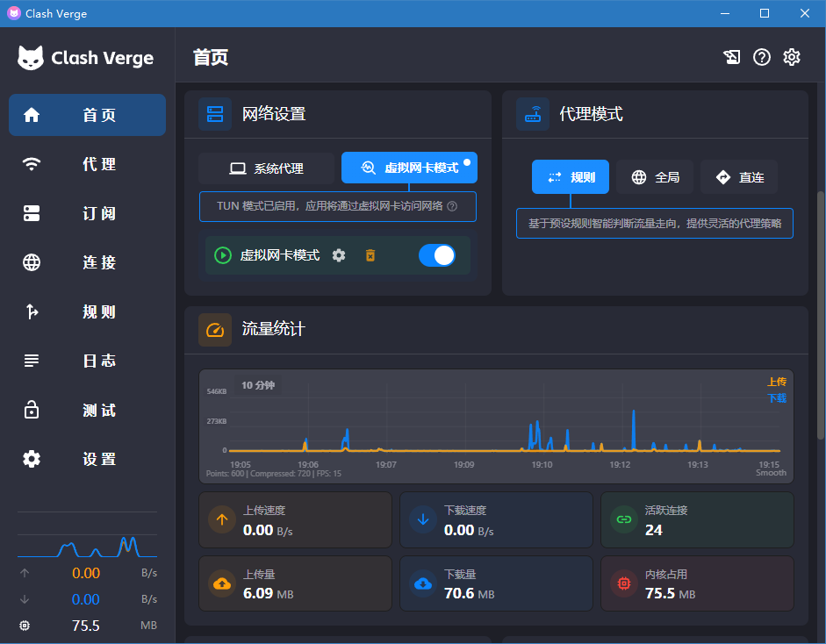Click the orange upload arrow icon
This screenshot has height=644, width=826.
click(x=222, y=519)
